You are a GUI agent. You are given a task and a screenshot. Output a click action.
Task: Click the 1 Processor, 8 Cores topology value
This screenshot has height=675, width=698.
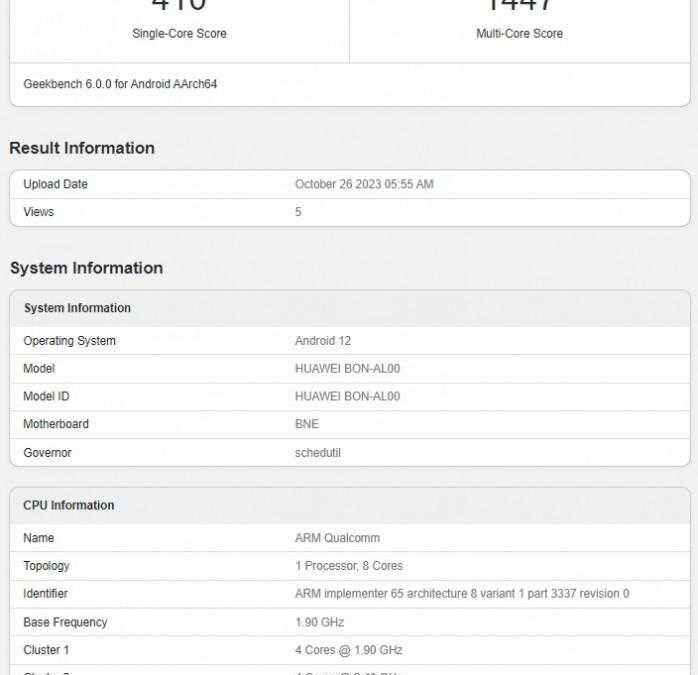[348, 566]
